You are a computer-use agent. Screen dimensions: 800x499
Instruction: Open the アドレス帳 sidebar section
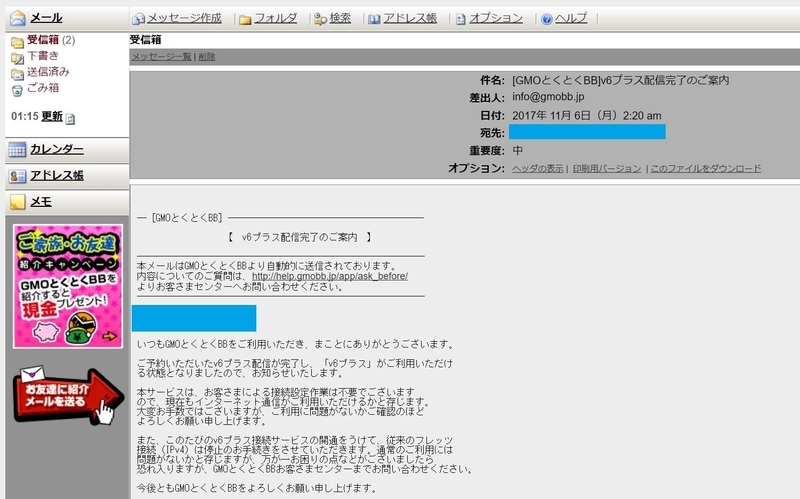pos(57,176)
